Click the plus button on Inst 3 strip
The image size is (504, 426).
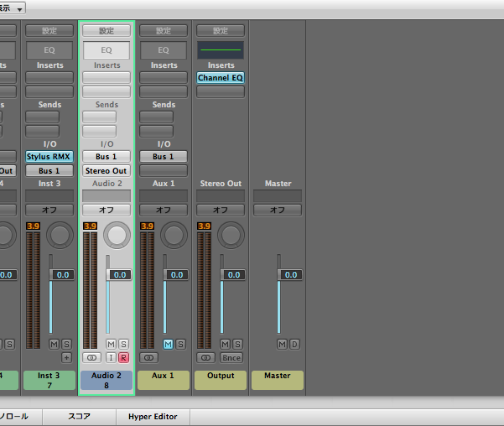click(x=66, y=357)
